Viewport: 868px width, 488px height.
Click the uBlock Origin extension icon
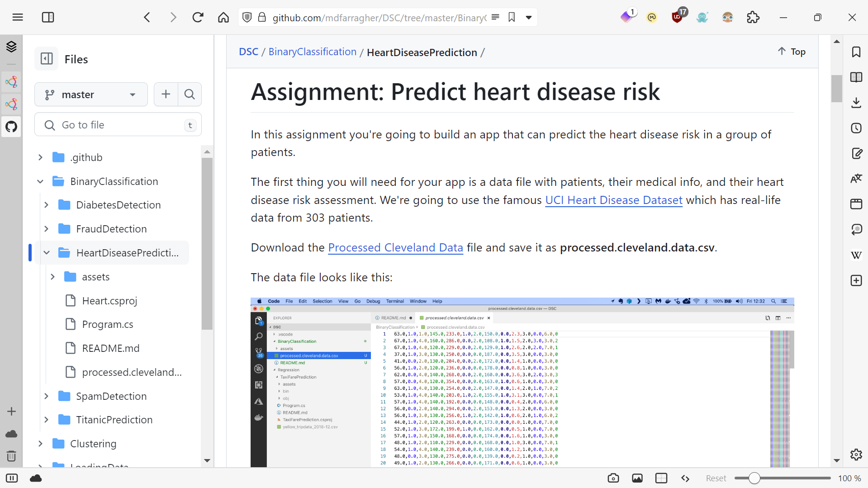point(677,18)
